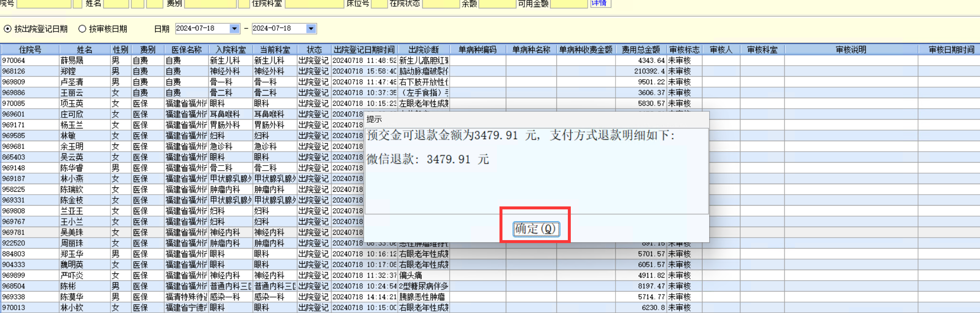Click the 余额 input field in the top bar
Viewport: 980px width, 313px height.
(497, 3)
